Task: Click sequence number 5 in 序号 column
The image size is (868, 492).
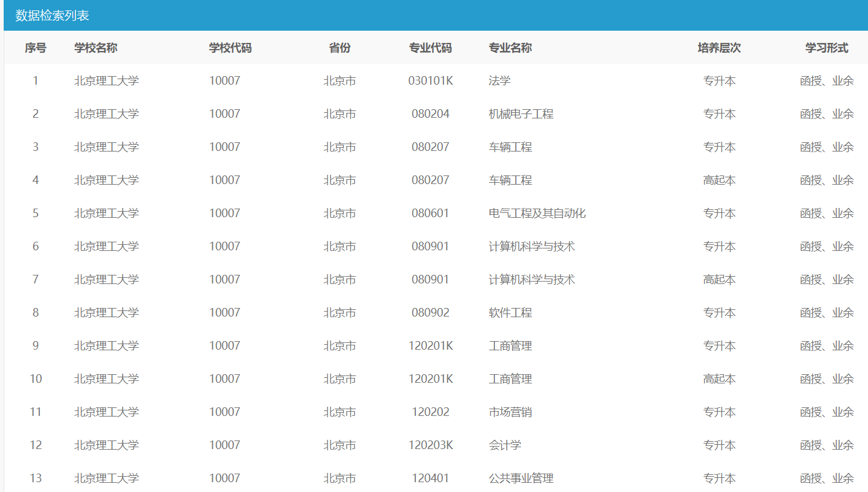Action: pos(36,213)
